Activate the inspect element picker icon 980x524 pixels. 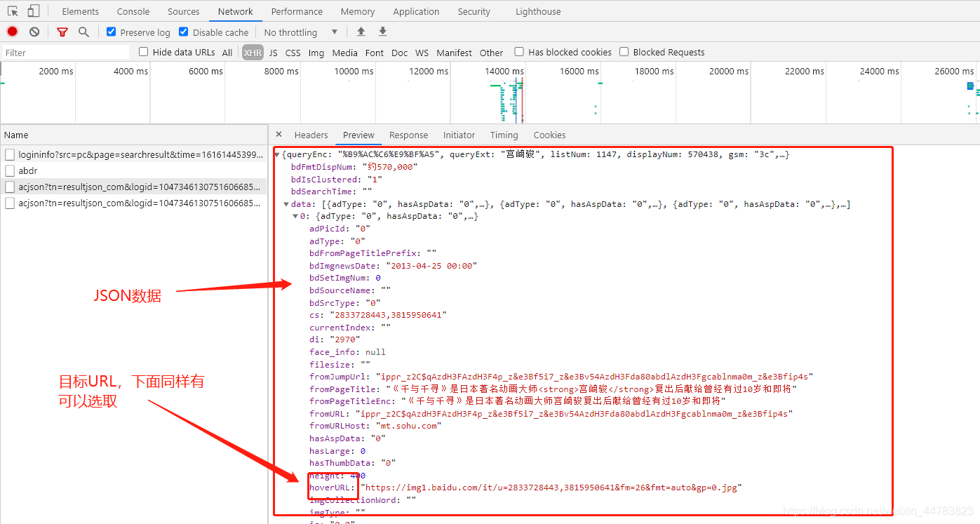point(13,11)
